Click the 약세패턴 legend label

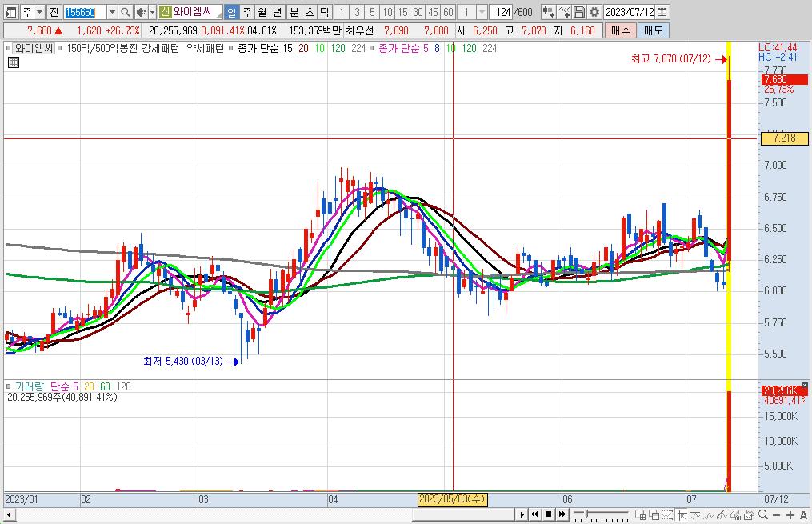tap(205, 48)
